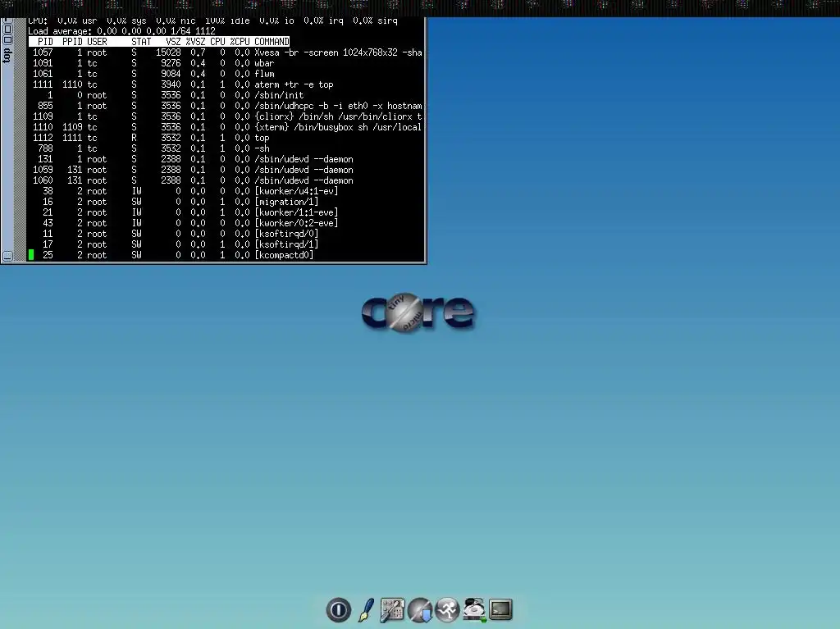Select the [migration/1] process row
Image resolution: width=840 pixels, height=629 pixels.
[226, 202]
